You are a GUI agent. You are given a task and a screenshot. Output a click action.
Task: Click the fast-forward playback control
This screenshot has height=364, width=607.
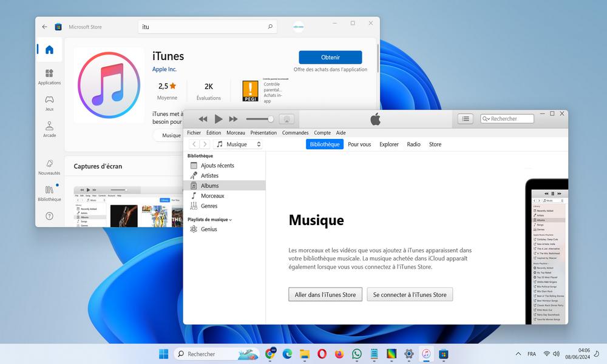pos(233,119)
